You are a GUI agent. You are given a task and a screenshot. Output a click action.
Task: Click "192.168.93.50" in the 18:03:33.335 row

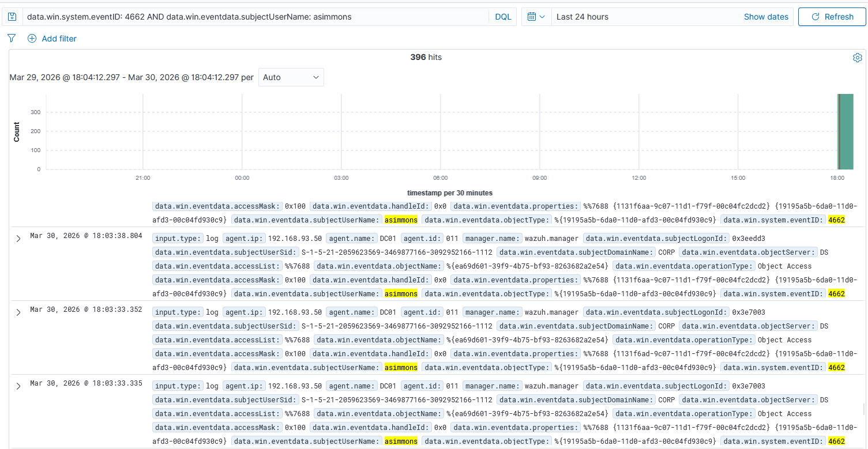(295, 386)
